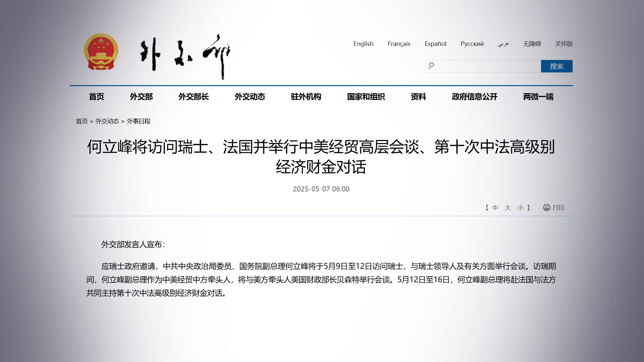
Task: Enable 无障碍 accessibility mode
Action: click(532, 44)
